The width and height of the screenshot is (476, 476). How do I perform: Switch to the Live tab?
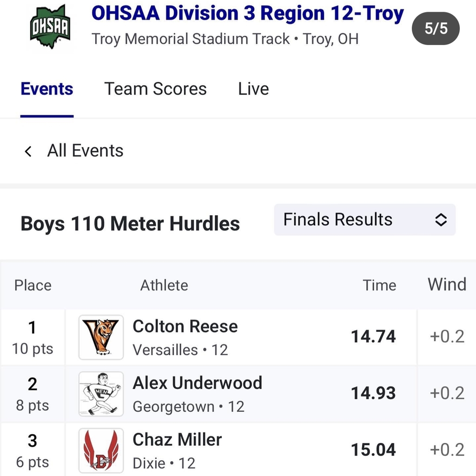coord(253,89)
